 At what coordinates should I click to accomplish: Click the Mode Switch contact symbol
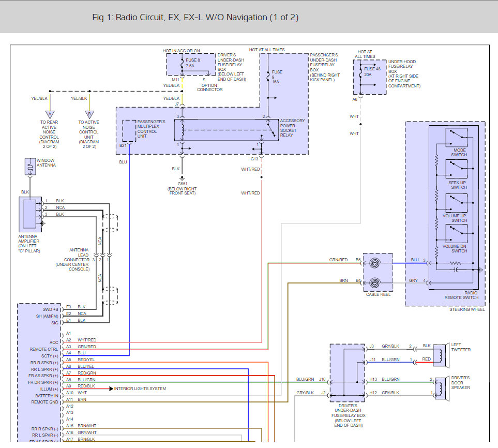pos(457,137)
